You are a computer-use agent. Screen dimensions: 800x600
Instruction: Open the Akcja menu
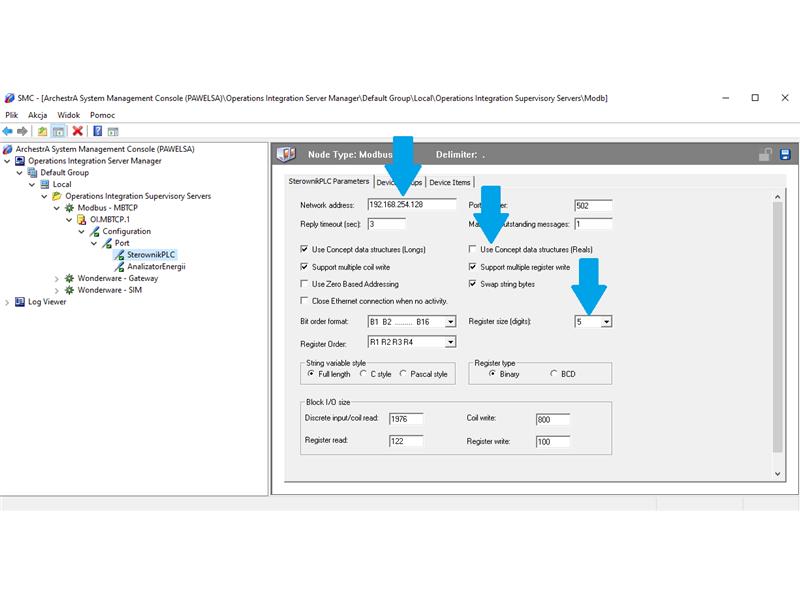38,115
